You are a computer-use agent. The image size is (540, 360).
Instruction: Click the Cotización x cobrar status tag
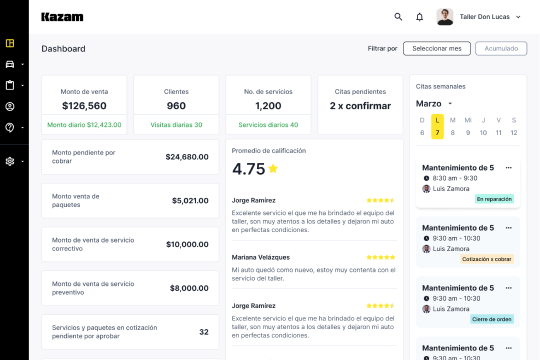point(487,259)
